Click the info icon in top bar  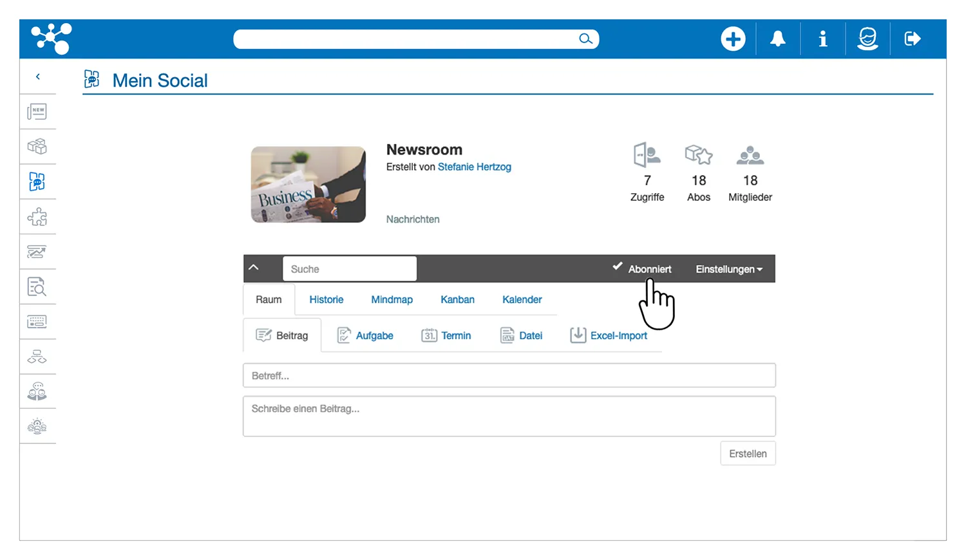point(822,39)
